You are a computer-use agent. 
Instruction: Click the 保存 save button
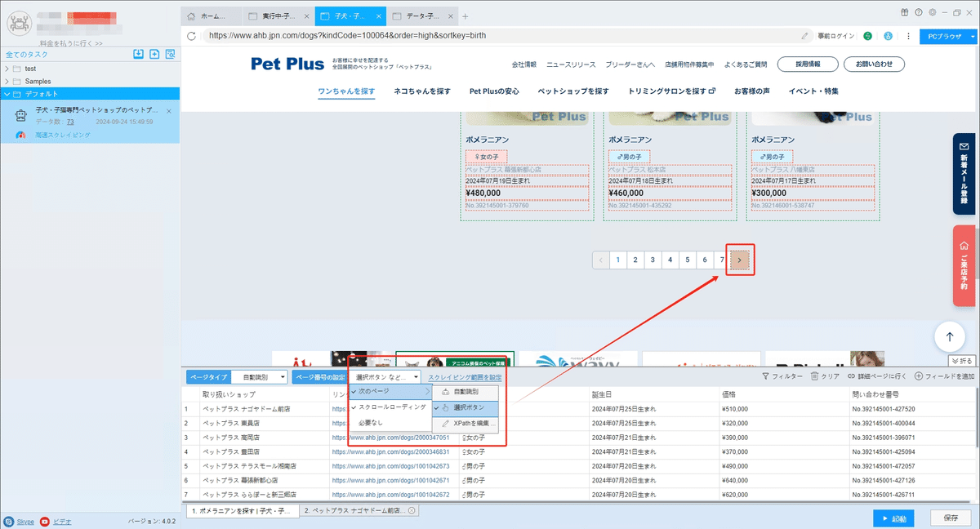click(951, 518)
